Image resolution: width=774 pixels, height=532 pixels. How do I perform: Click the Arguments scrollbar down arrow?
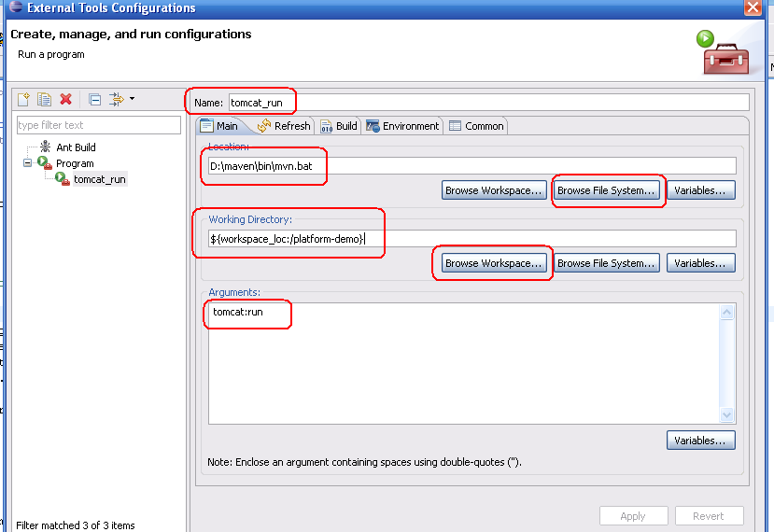tap(726, 415)
